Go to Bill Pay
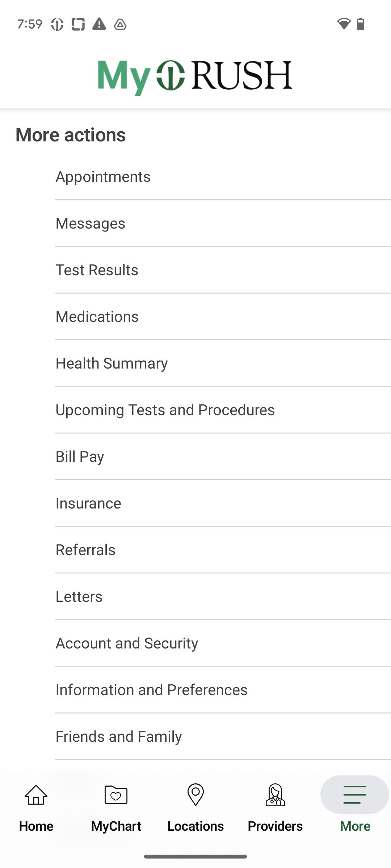 click(x=223, y=457)
